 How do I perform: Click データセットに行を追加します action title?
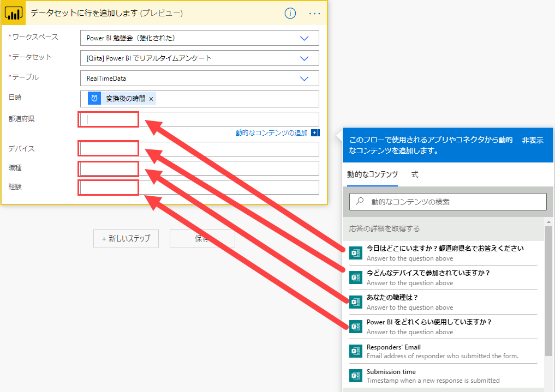tap(106, 13)
